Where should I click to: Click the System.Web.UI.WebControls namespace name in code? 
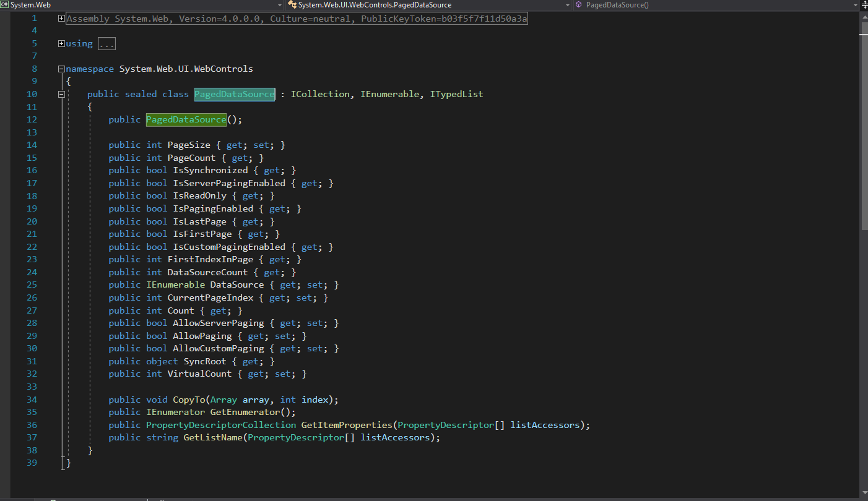[186, 69]
